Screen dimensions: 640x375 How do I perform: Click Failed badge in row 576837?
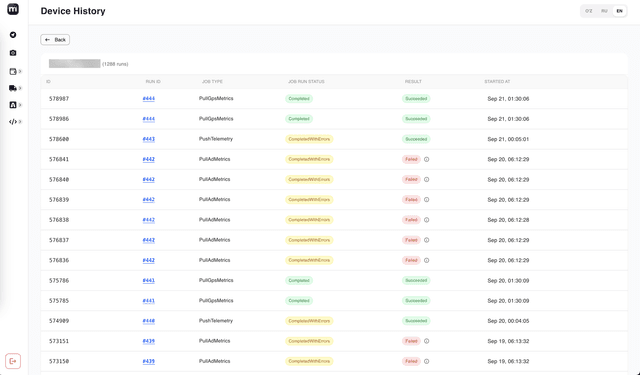[x=411, y=240]
